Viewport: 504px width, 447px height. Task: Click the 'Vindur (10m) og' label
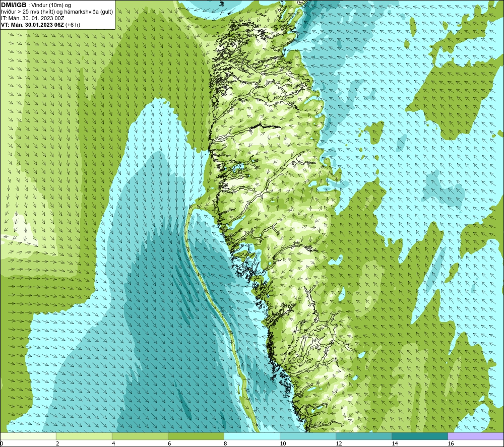[51, 6]
